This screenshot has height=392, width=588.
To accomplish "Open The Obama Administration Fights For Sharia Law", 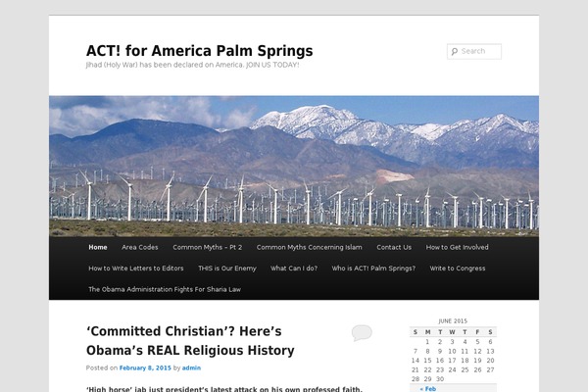I will (x=165, y=289).
